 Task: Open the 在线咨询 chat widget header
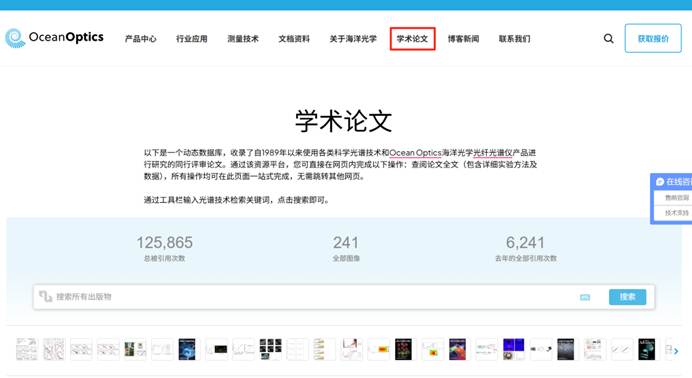(x=673, y=182)
